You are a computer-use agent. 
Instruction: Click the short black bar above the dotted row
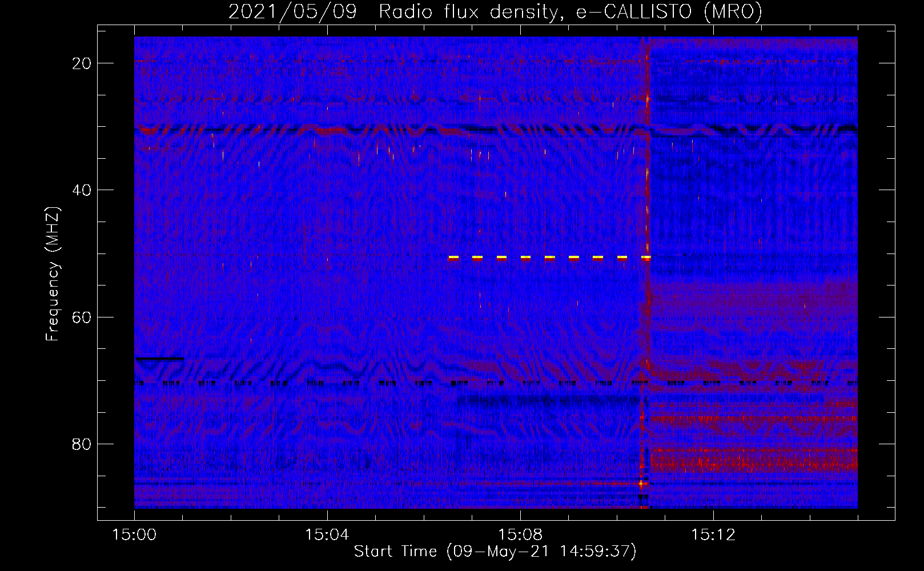pos(160,359)
